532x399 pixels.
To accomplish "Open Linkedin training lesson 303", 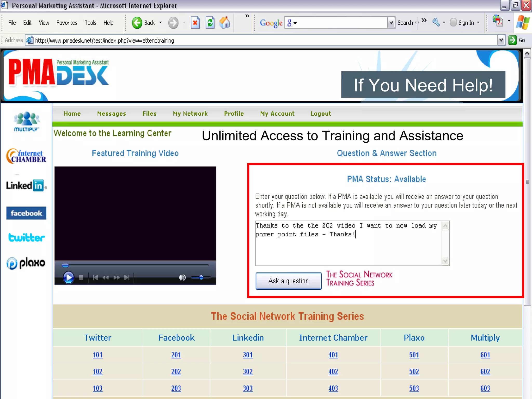I will (248, 388).
